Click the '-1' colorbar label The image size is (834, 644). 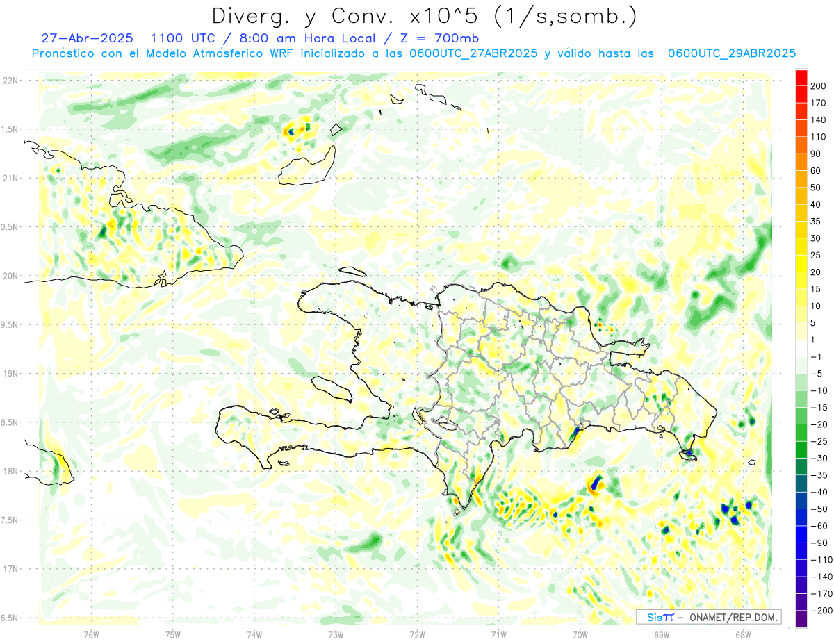pos(815,356)
